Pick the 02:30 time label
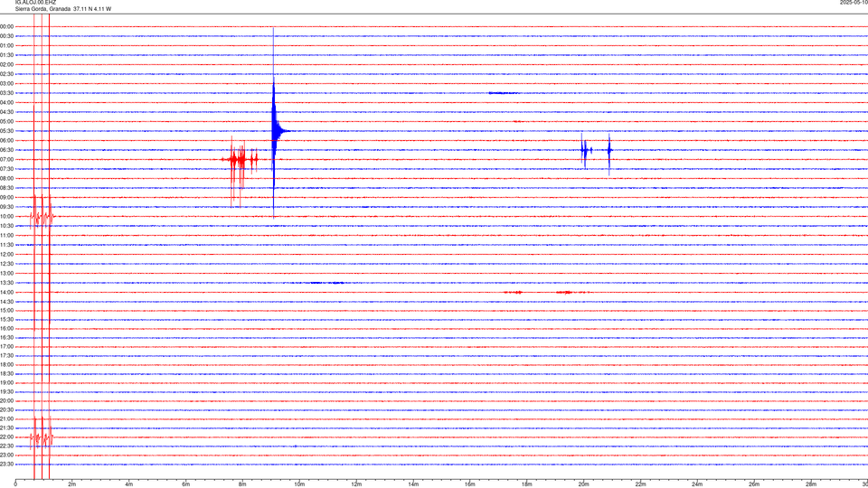Image resolution: width=868 pixels, height=488 pixels. 7,73
